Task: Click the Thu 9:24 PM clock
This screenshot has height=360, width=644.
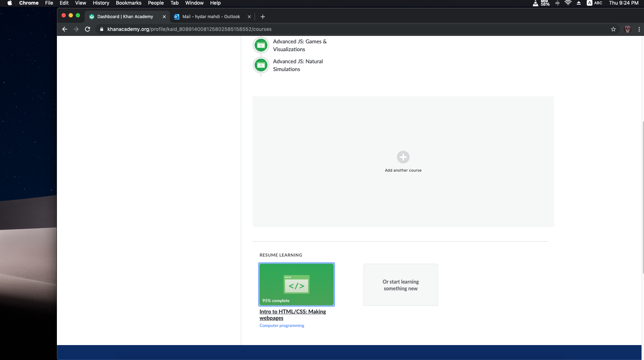Action: pyautogui.click(x=624, y=3)
